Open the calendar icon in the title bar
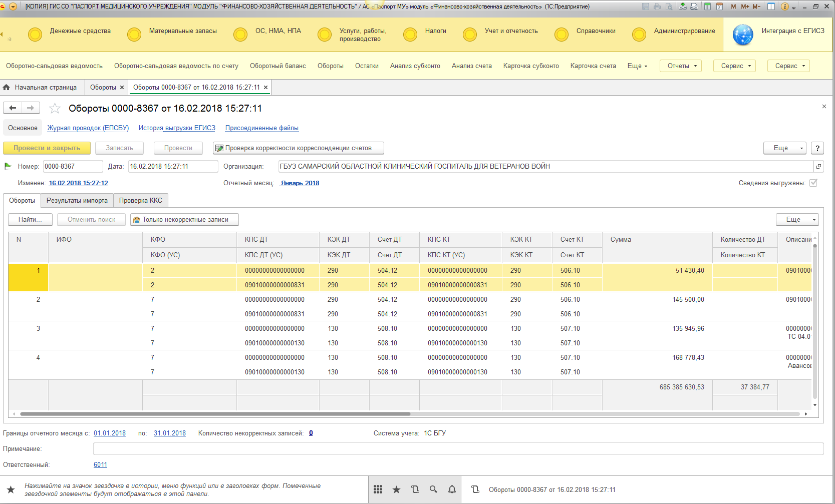This screenshot has width=835, height=504. point(719,7)
